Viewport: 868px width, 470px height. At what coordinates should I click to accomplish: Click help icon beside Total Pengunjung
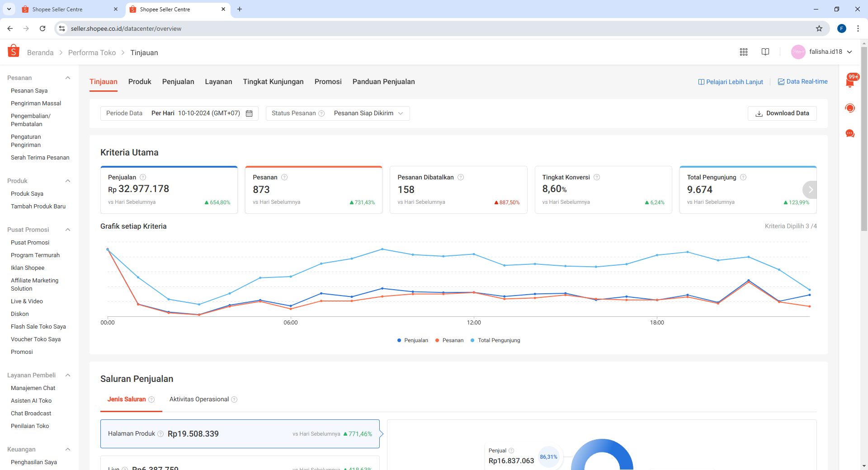pyautogui.click(x=743, y=177)
